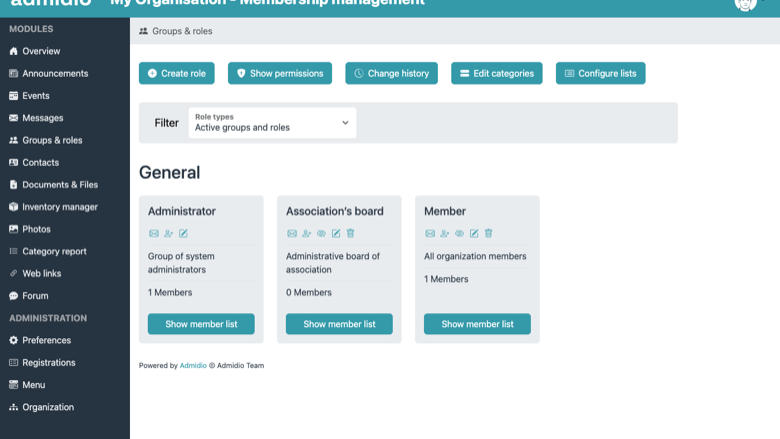
Task: Click the Documents & Files sidebar icon
Action: point(13,184)
